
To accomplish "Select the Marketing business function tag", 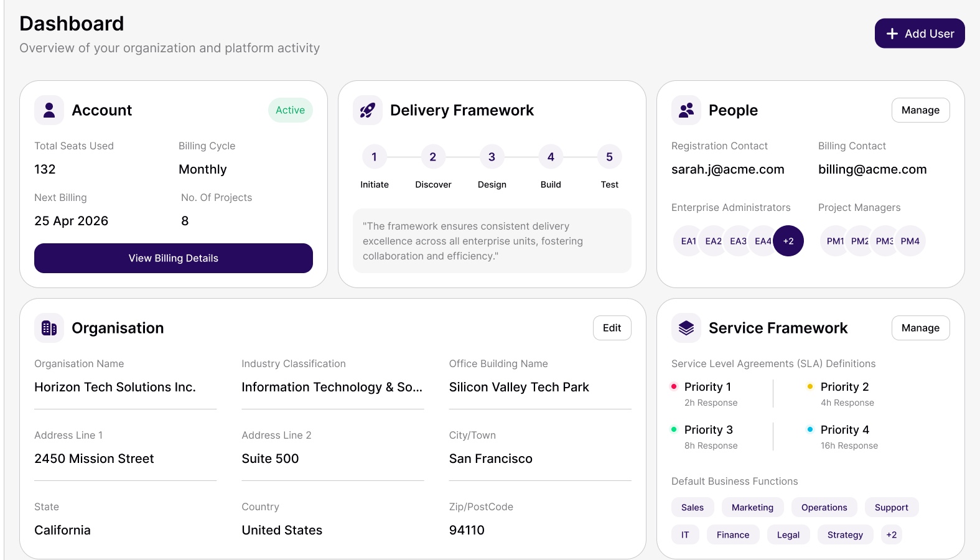I will coord(753,507).
